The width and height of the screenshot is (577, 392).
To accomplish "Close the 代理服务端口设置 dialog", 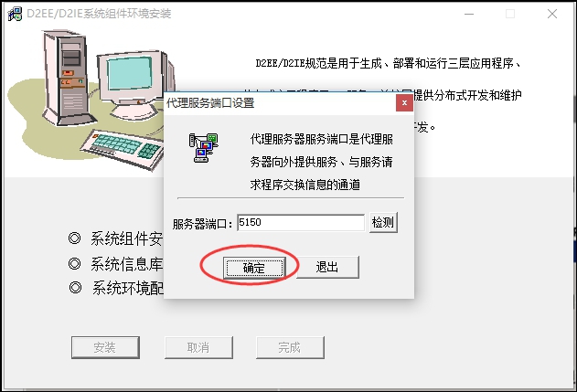I will click(404, 103).
